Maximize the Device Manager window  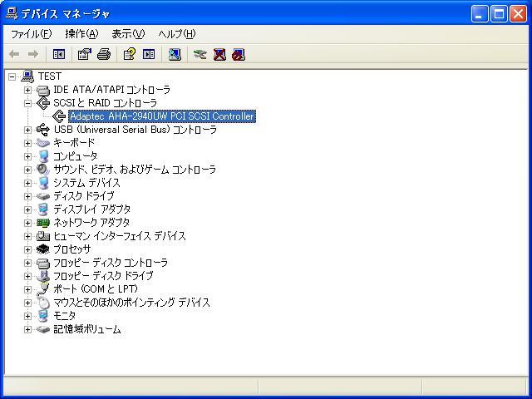click(x=499, y=14)
